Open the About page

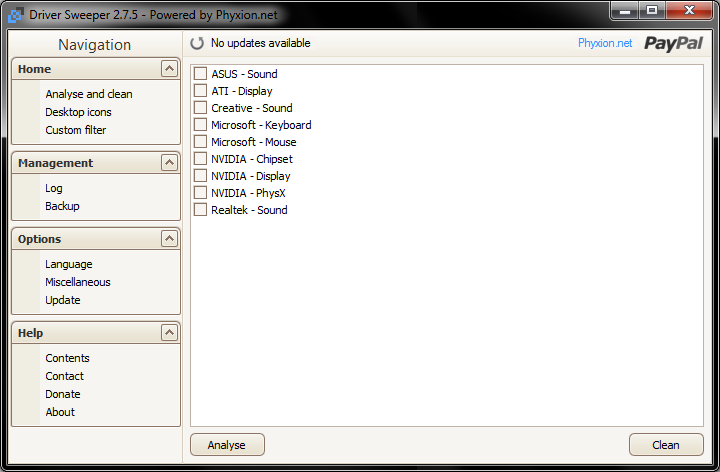coord(60,412)
